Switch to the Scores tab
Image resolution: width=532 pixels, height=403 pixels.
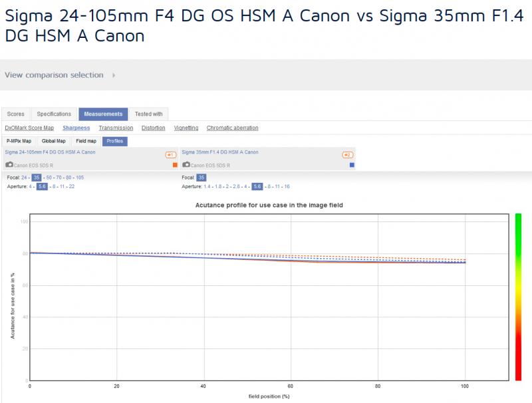pyautogui.click(x=15, y=114)
